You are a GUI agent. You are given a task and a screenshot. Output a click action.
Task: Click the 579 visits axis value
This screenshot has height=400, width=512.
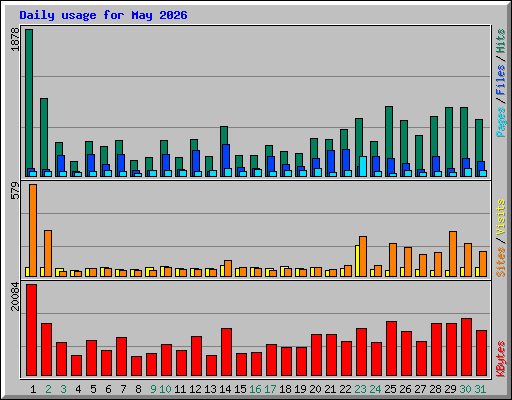[15, 191]
